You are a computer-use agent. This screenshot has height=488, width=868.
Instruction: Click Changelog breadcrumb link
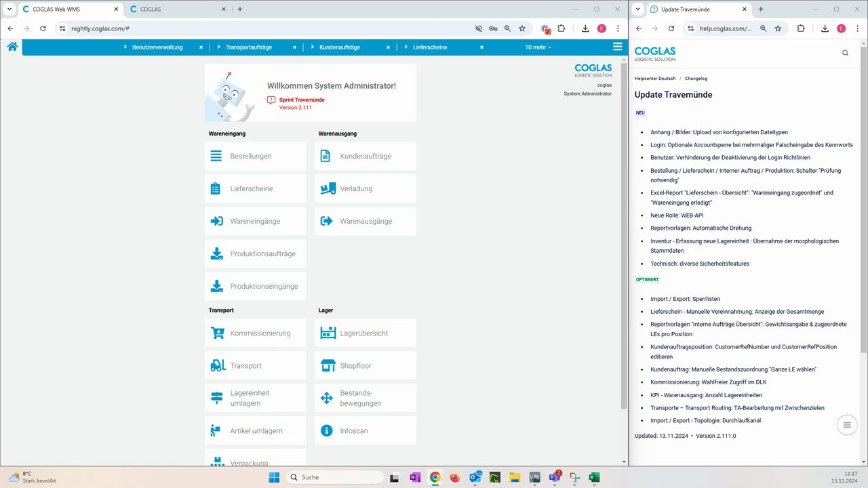(696, 79)
